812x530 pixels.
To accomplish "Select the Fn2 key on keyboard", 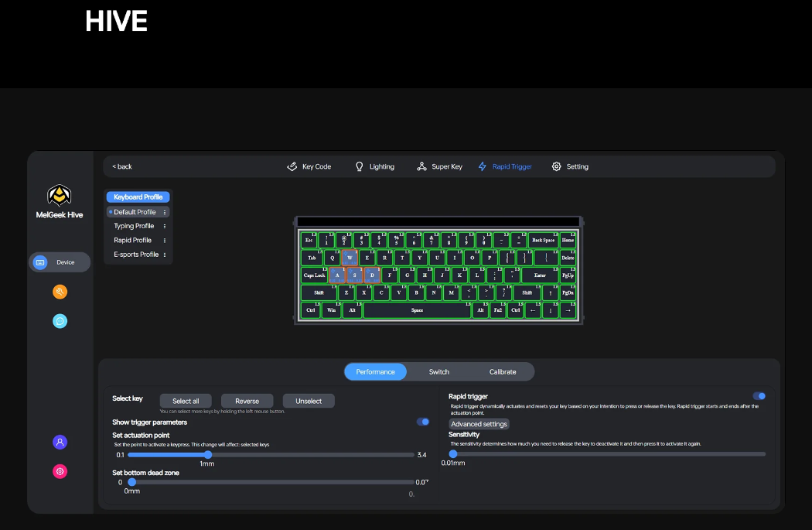I will click(x=498, y=310).
